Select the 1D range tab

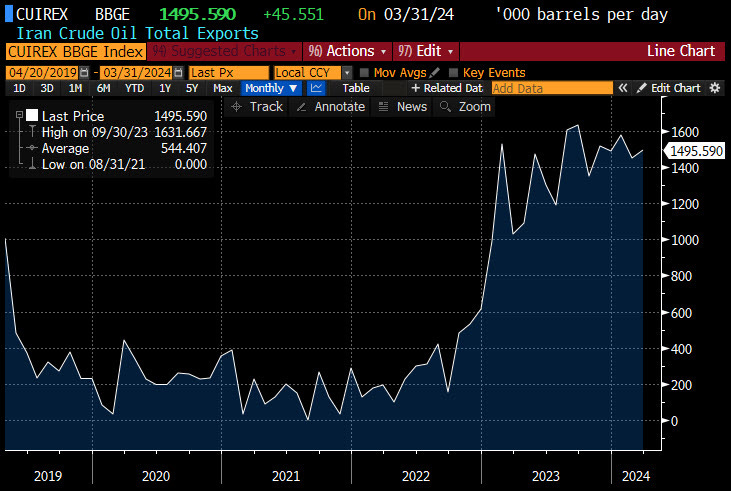tap(19, 88)
